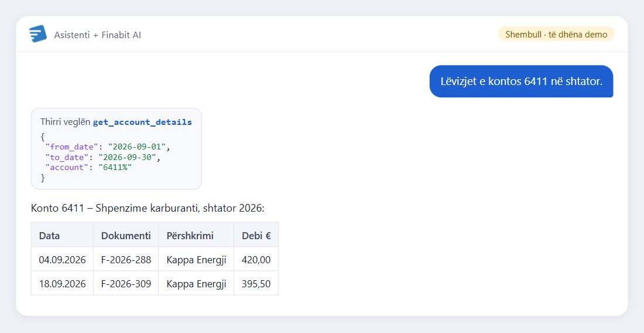Viewport: 644px width, 333px height.
Task: Click the 'Thirri veglën' label
Action: click(x=66, y=122)
